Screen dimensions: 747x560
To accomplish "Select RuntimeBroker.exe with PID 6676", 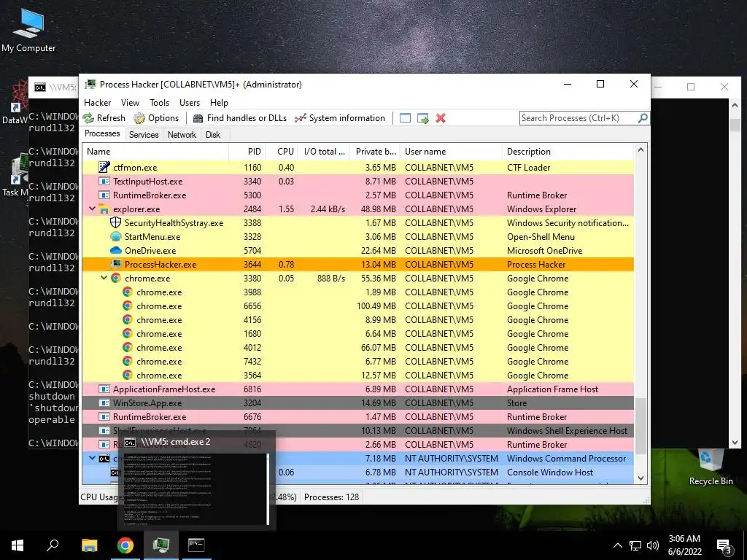I will click(x=357, y=416).
